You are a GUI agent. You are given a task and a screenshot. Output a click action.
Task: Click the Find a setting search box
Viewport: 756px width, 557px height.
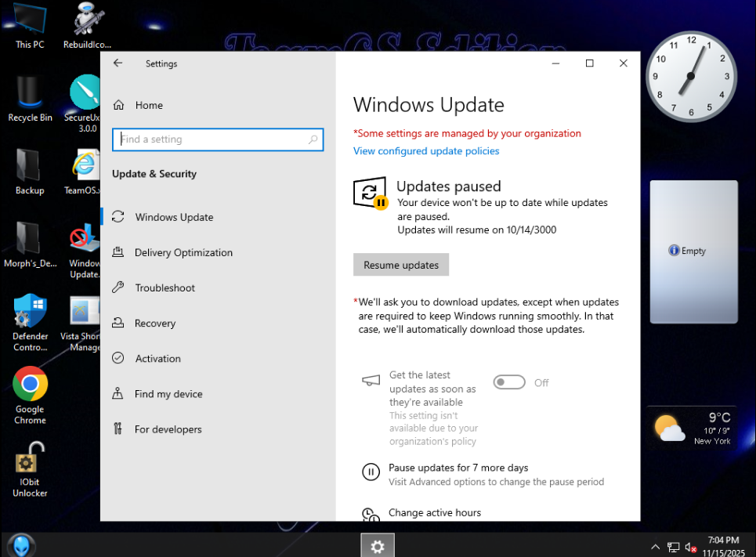(218, 139)
